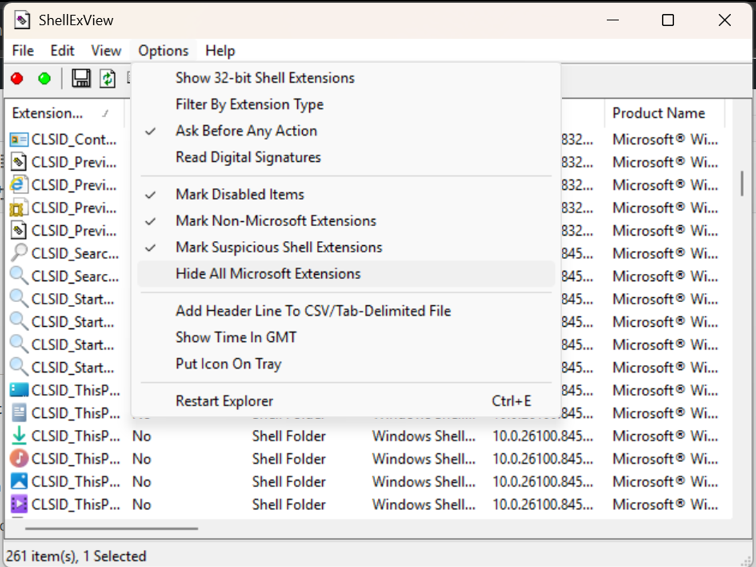
Task: Close the Options menu via its title
Action: [x=163, y=51]
